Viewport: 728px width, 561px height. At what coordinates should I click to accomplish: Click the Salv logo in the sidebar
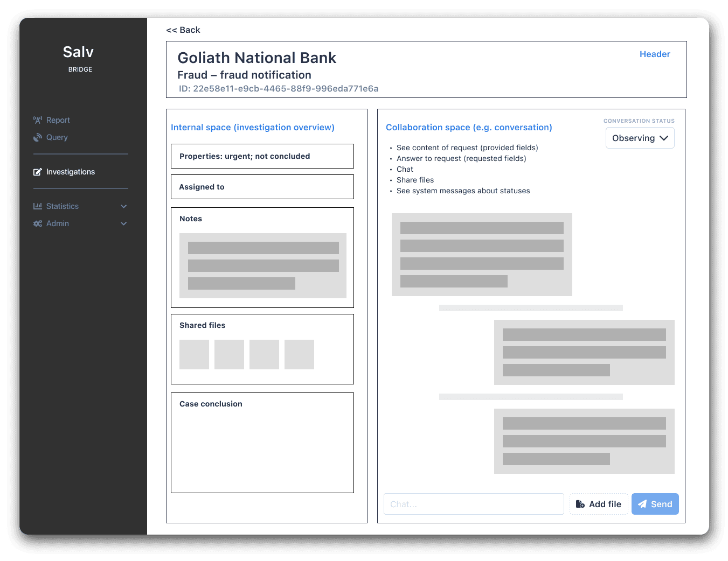[x=79, y=52]
